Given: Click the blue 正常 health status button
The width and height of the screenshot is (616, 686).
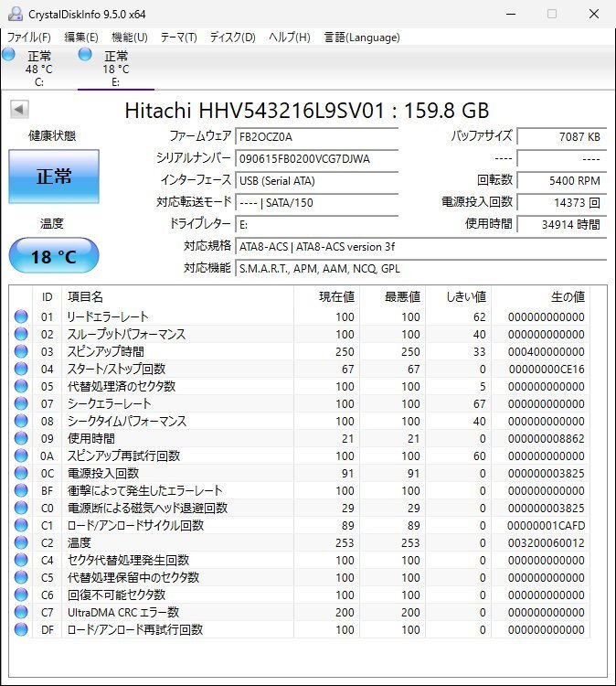Looking at the screenshot, I should pyautogui.click(x=54, y=177).
